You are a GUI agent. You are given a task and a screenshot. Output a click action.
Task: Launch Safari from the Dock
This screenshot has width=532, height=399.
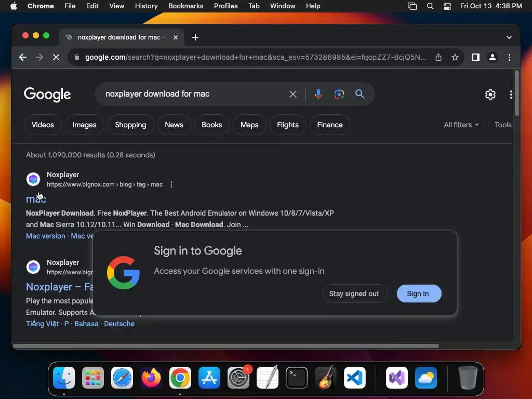(122, 378)
